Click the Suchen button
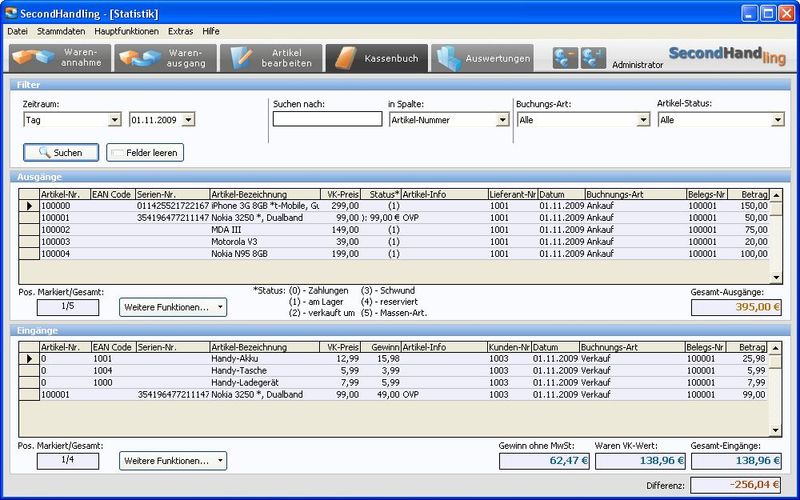This screenshot has width=800, height=500. (61, 153)
